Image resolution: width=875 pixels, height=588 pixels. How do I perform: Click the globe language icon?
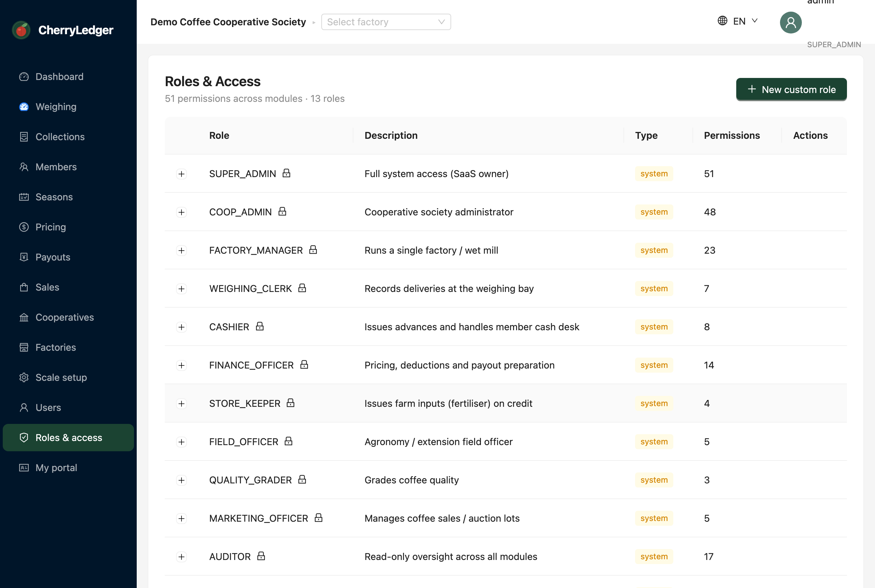click(x=723, y=21)
